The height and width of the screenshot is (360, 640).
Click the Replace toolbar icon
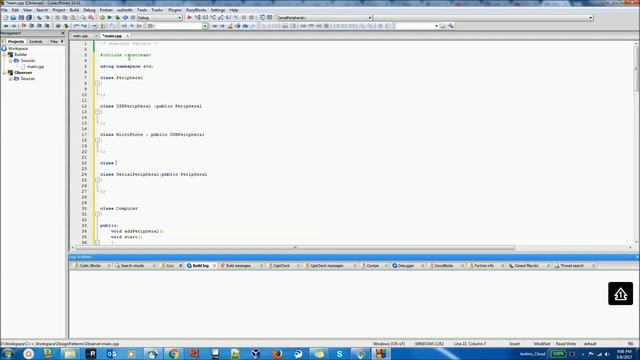91,18
